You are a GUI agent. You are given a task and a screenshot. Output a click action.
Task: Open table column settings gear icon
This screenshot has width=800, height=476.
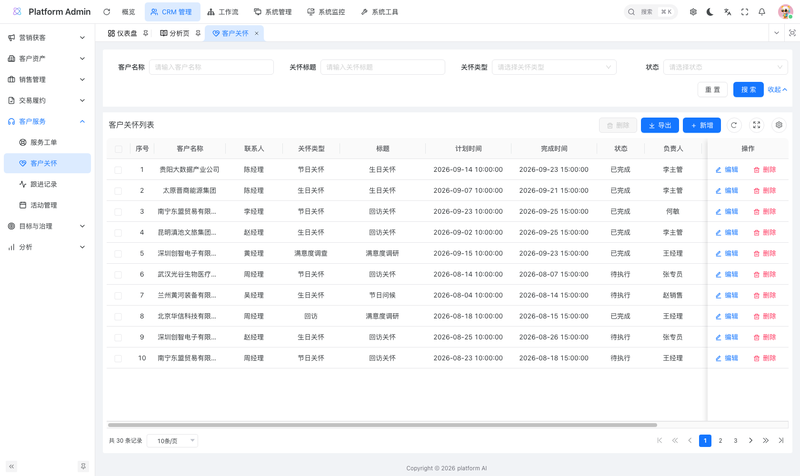[x=779, y=125]
